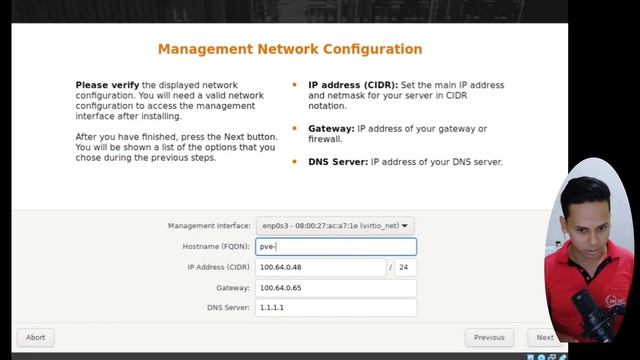640x360 pixels.
Task: Select the CIDR netmask field showing 24
Action: coord(405,267)
